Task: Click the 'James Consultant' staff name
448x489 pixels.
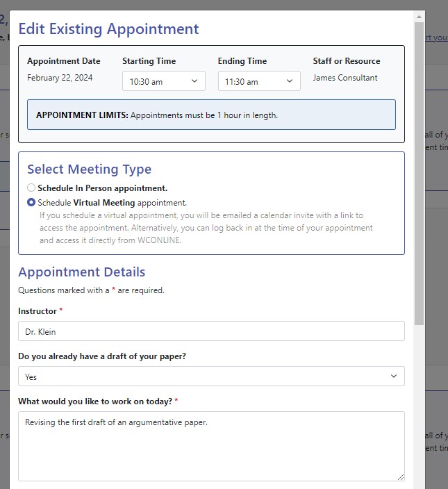Action: coord(345,78)
